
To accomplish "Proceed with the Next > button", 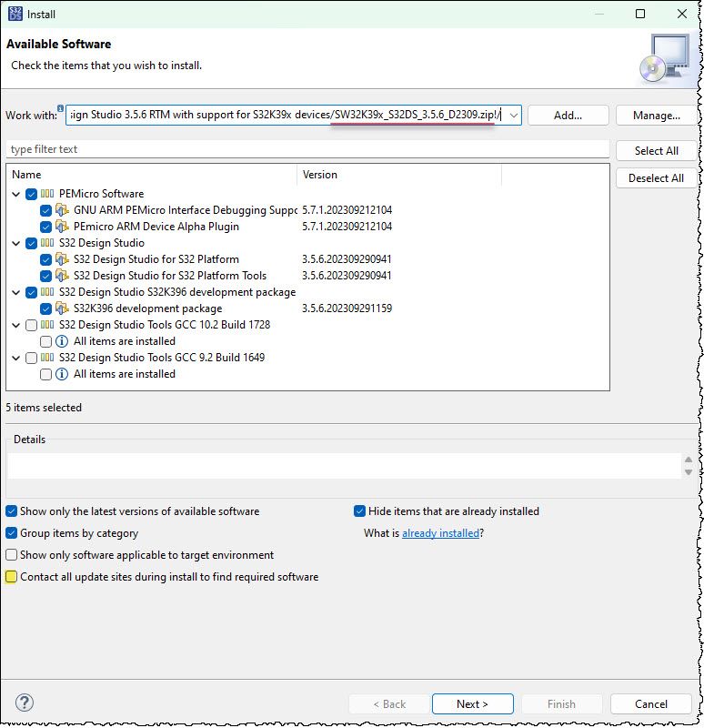I will coord(472,703).
